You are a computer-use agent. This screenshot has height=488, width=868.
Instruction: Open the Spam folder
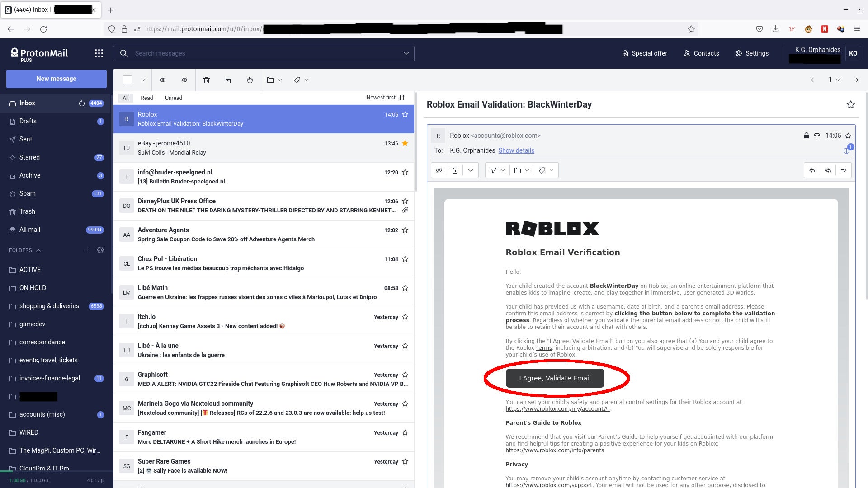pyautogui.click(x=57, y=193)
